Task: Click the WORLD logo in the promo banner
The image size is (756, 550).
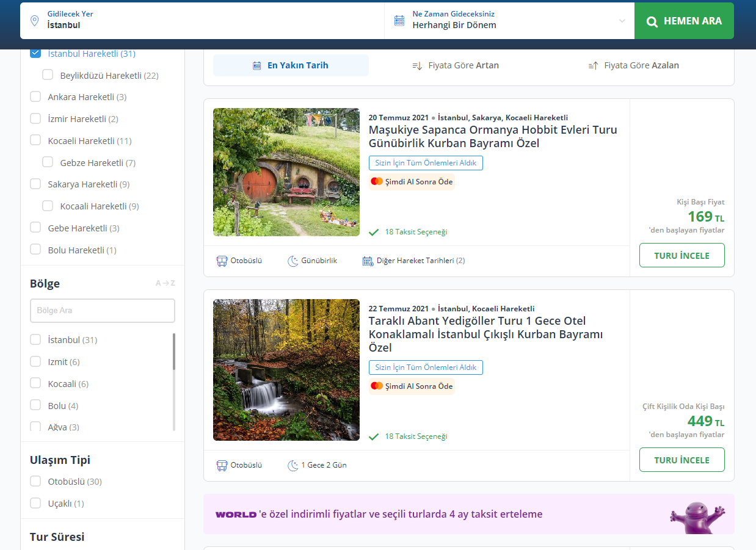Action: (236, 515)
